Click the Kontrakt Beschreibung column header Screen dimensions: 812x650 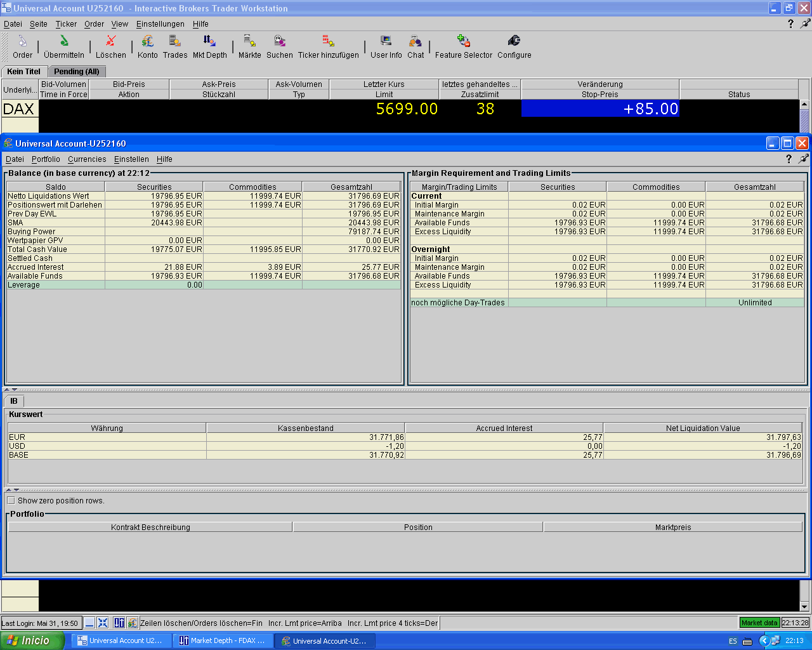point(150,527)
